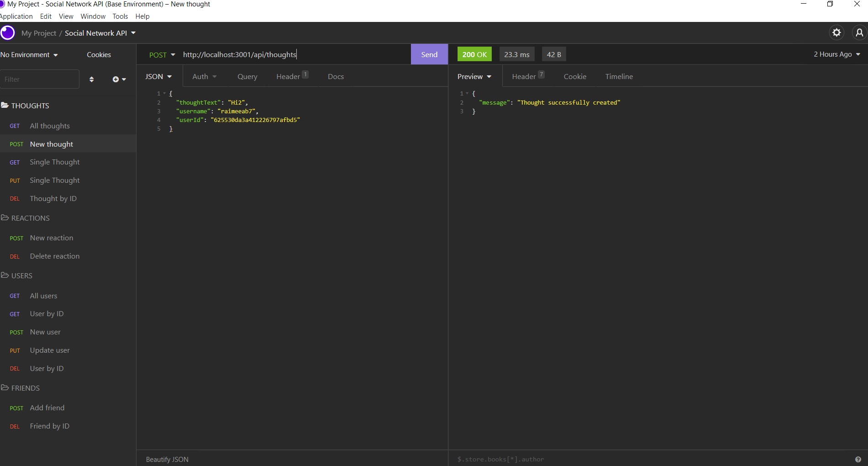Click the request URL input field
This screenshot has width=868, height=466.
295,55
